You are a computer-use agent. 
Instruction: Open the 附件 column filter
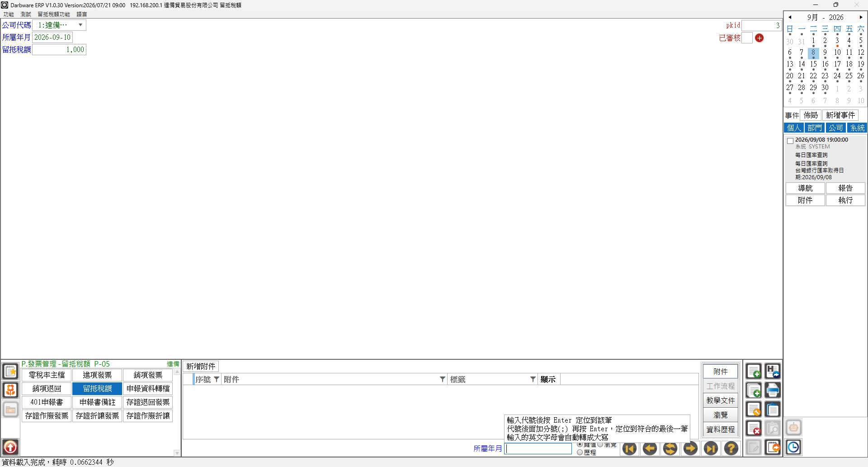coord(443,379)
